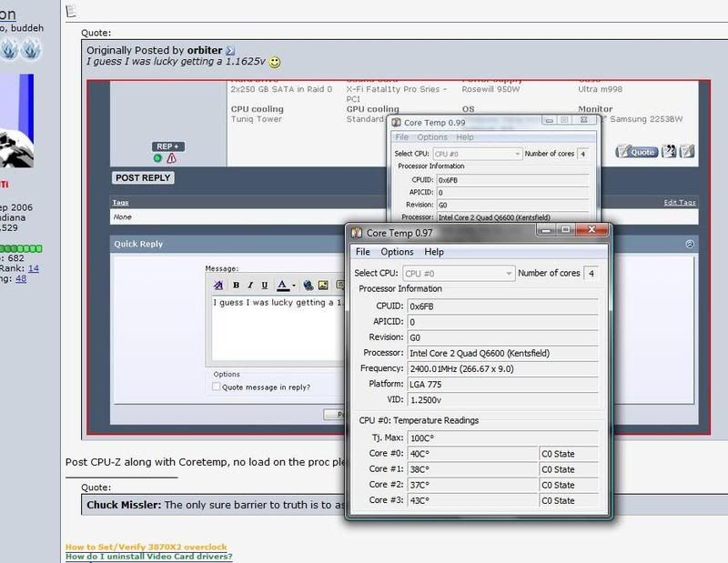Click the C0 State cell for Core #0
Viewport: 728px width, 563px height.
click(569, 454)
